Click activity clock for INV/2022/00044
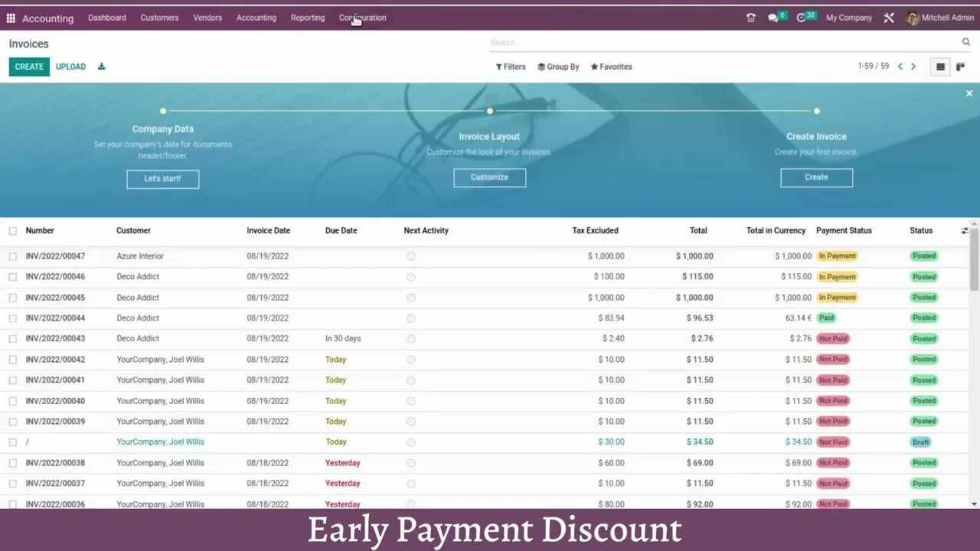The width and height of the screenshot is (980, 551). (411, 318)
